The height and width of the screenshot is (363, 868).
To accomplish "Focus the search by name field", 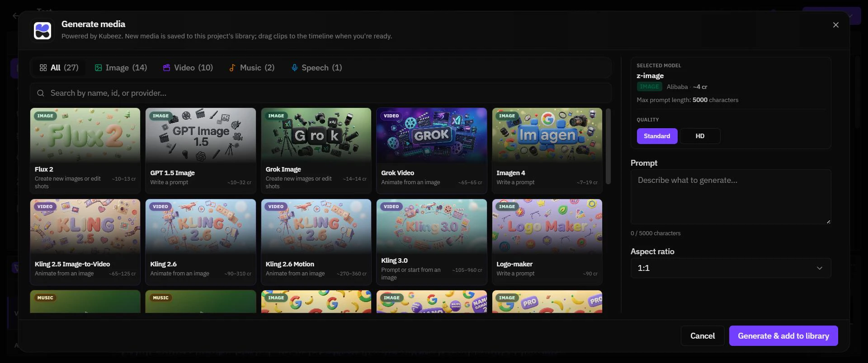I will coord(321,93).
